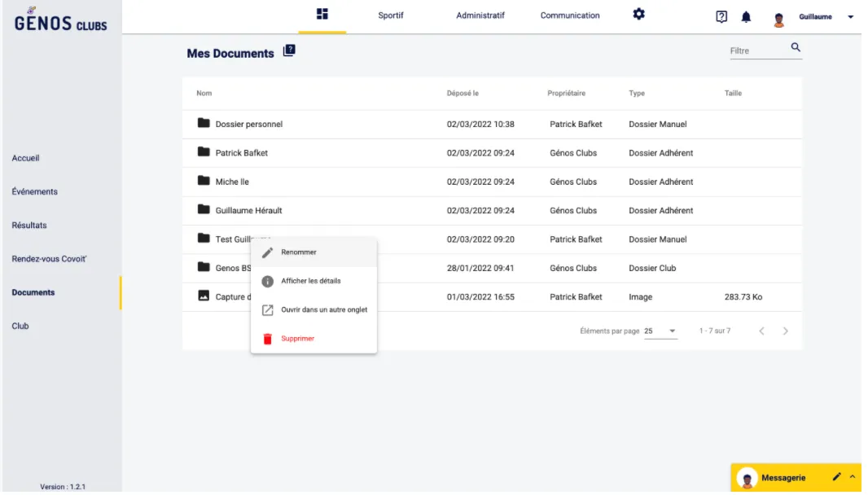The image size is (868, 495).
Task: Open the items per page dropdown
Action: (x=660, y=331)
